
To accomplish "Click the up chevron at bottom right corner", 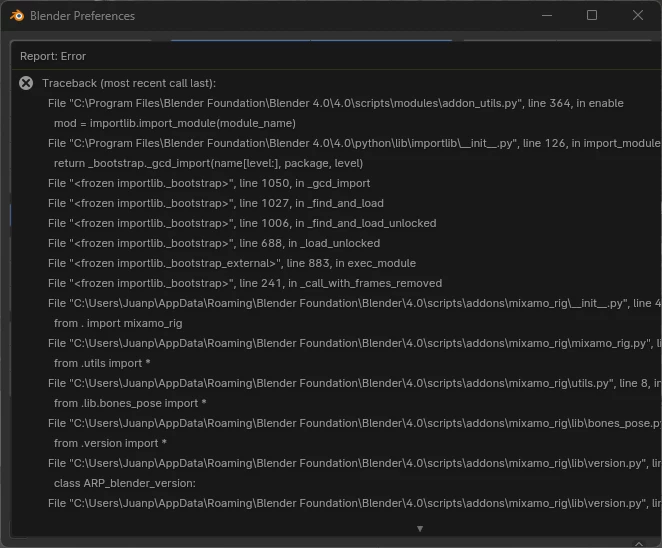I will pyautogui.click(x=639, y=544).
